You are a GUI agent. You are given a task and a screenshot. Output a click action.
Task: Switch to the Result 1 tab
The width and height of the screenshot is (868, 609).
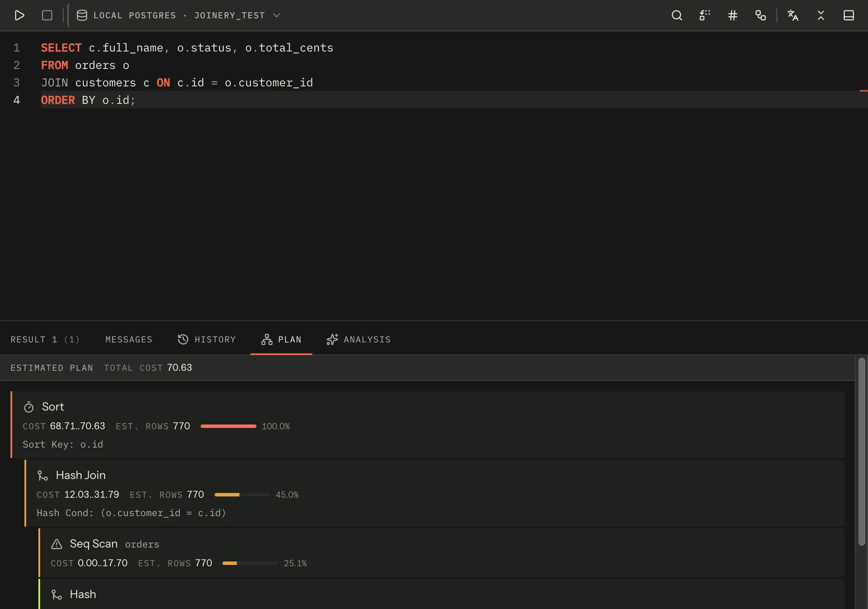pyautogui.click(x=45, y=339)
